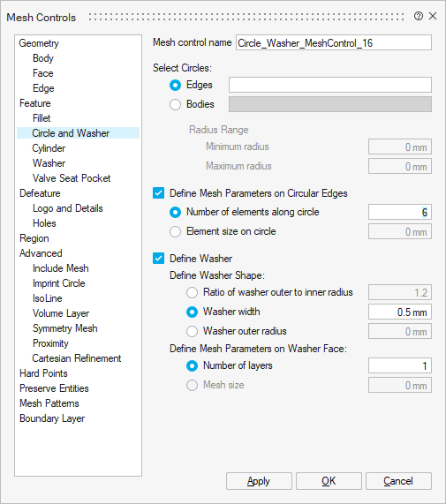446x504 pixels.
Task: Choose the Washer outer radius option
Action: tap(192, 331)
